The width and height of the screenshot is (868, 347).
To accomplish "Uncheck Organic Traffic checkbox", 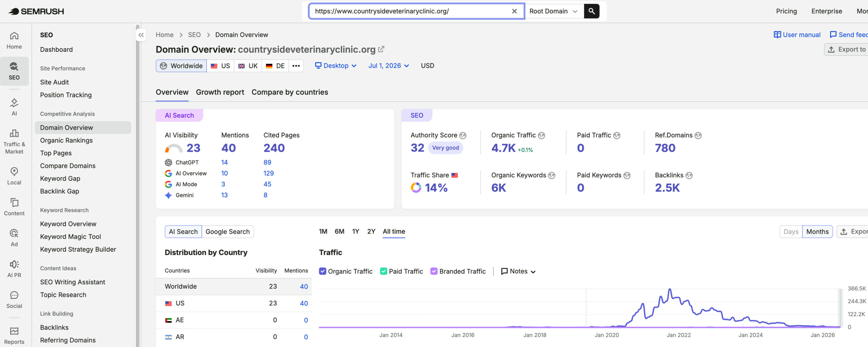I will point(322,271).
